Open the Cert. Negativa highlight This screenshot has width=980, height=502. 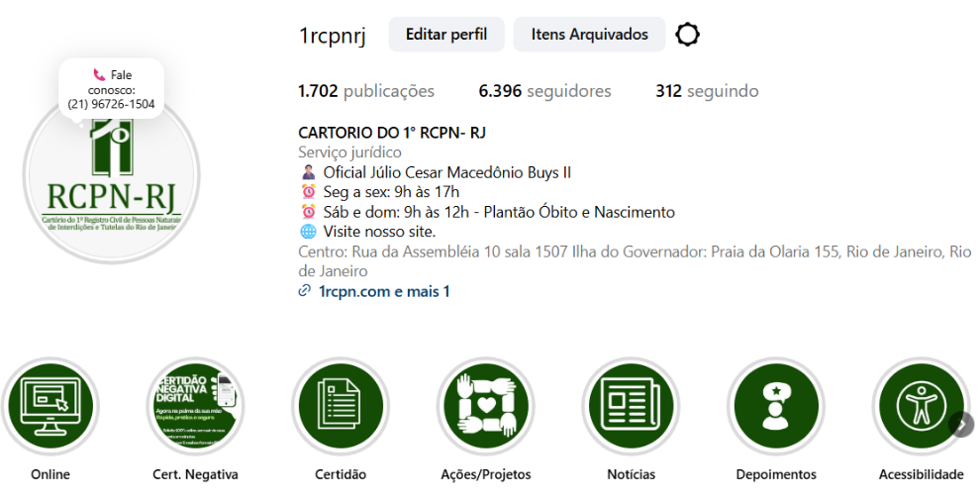click(x=196, y=406)
